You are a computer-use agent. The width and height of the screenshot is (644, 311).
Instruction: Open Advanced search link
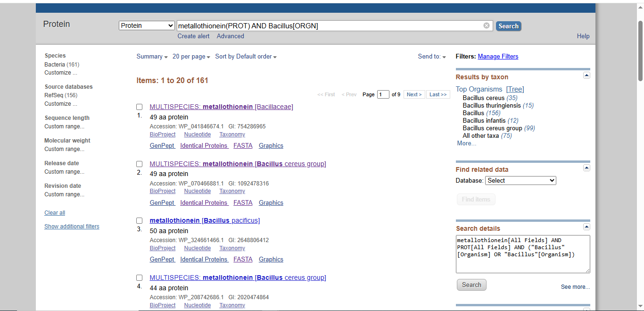tap(231, 36)
